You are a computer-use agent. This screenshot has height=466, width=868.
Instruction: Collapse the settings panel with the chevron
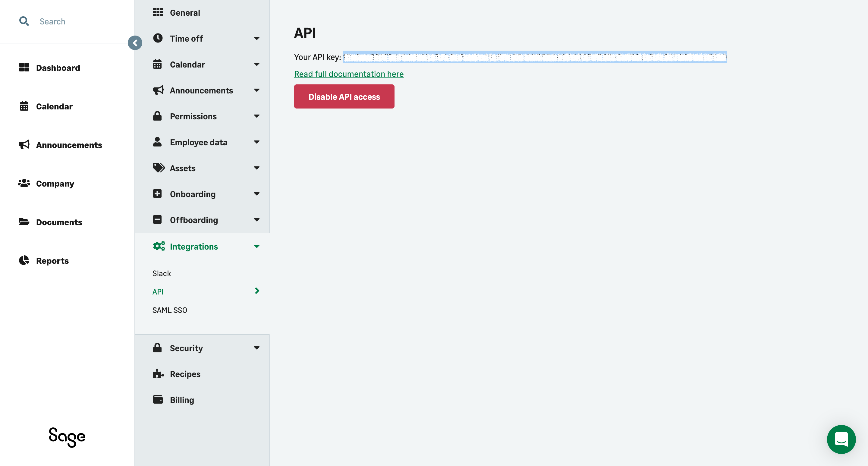(135, 43)
